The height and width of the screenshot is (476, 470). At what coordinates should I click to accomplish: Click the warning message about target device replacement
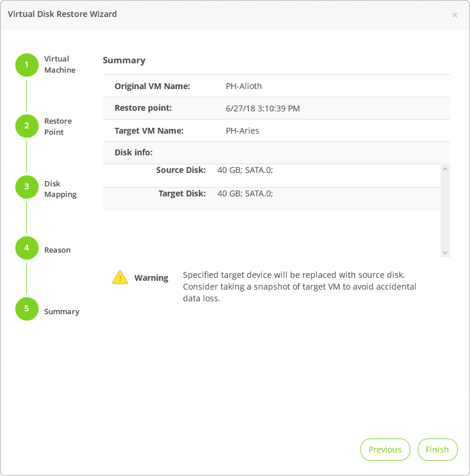point(299,287)
